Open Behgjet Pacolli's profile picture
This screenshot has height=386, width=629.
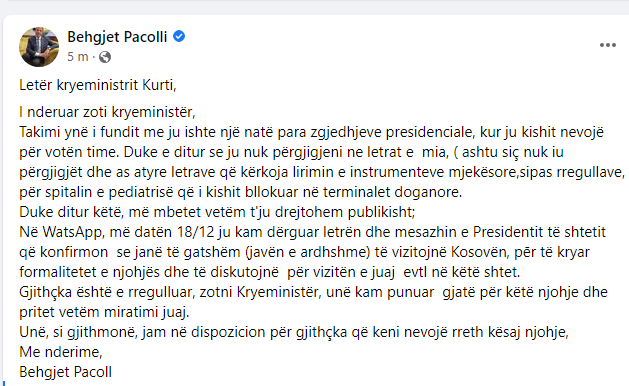tap(39, 47)
